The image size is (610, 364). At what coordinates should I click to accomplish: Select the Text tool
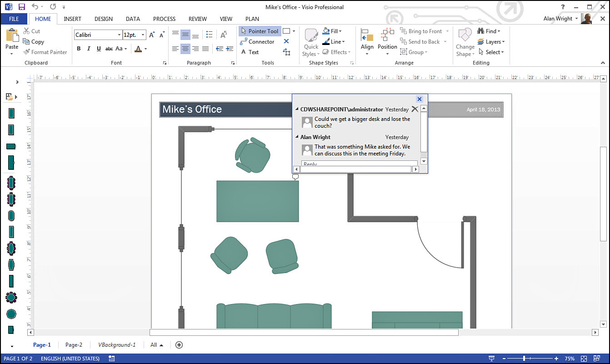coord(250,52)
